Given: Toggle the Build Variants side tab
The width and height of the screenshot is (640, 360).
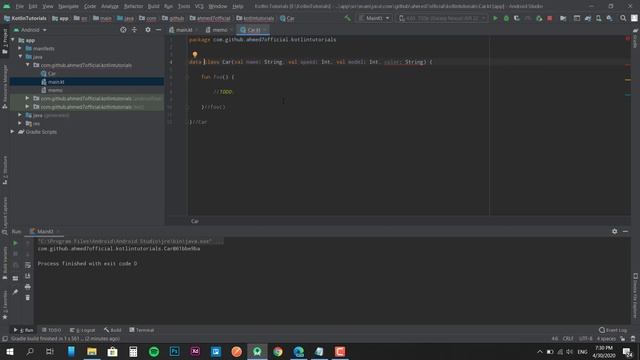Looking at the screenshot, I should point(4,262).
